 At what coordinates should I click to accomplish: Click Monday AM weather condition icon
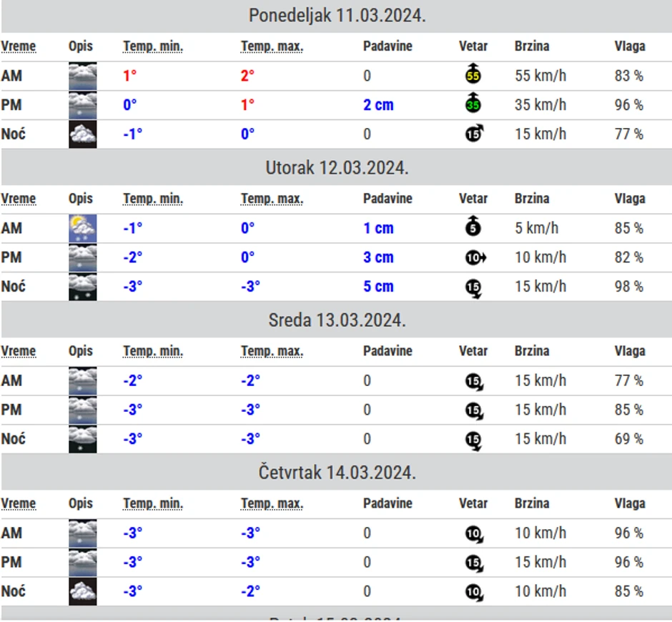[x=83, y=76]
